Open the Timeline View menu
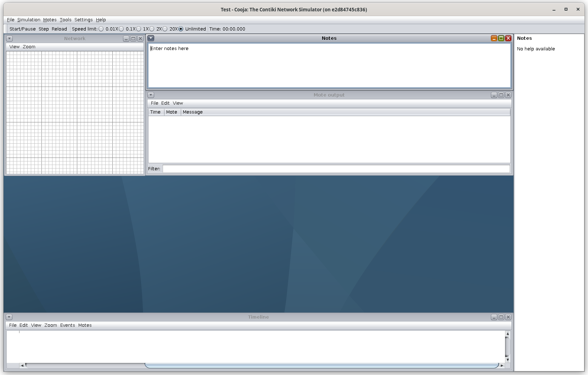Screen dimensions: 588x375 (36, 325)
